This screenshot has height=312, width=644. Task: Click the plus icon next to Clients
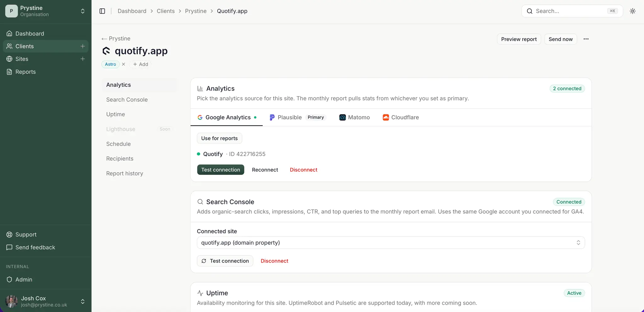(x=83, y=46)
